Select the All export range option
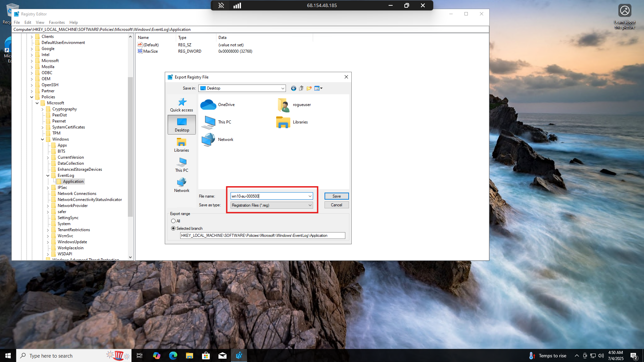This screenshot has height=362, width=644. pyautogui.click(x=174, y=221)
